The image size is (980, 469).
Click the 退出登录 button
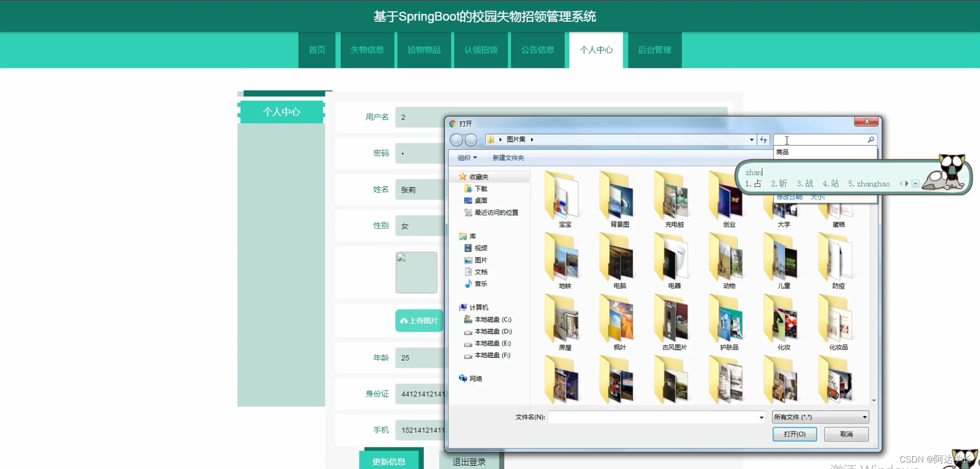[469, 462]
